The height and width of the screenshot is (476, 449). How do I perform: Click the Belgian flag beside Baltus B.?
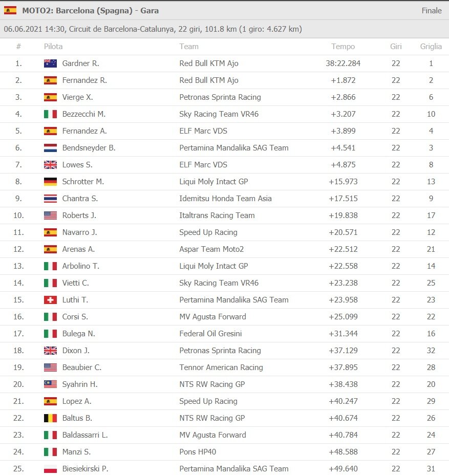pos(50,418)
